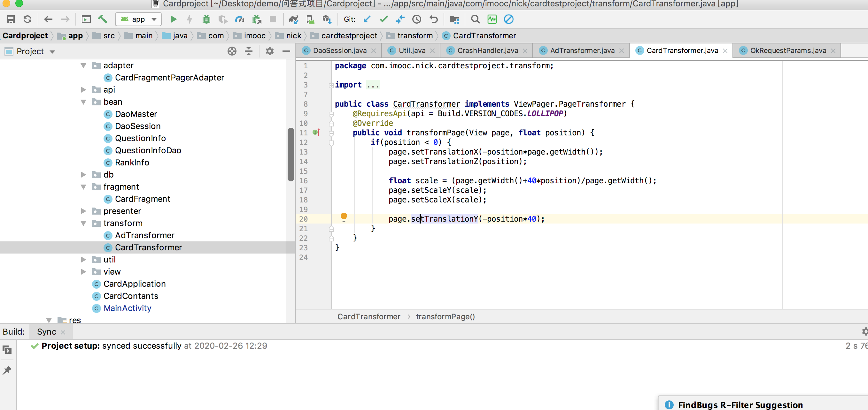Expand the util folder
This screenshot has width=868, height=410.
[83, 259]
